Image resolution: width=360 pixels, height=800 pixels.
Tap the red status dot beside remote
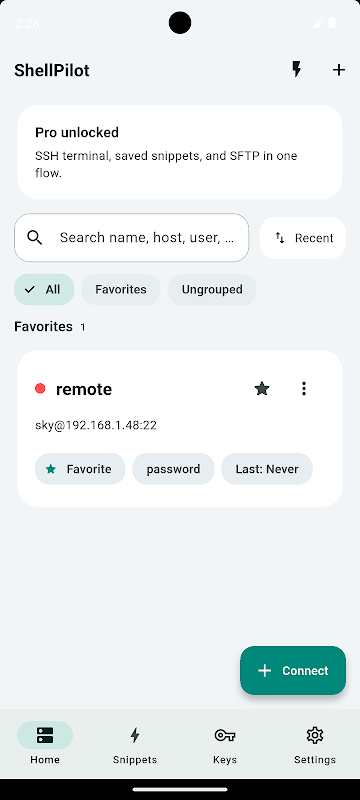[x=40, y=389]
